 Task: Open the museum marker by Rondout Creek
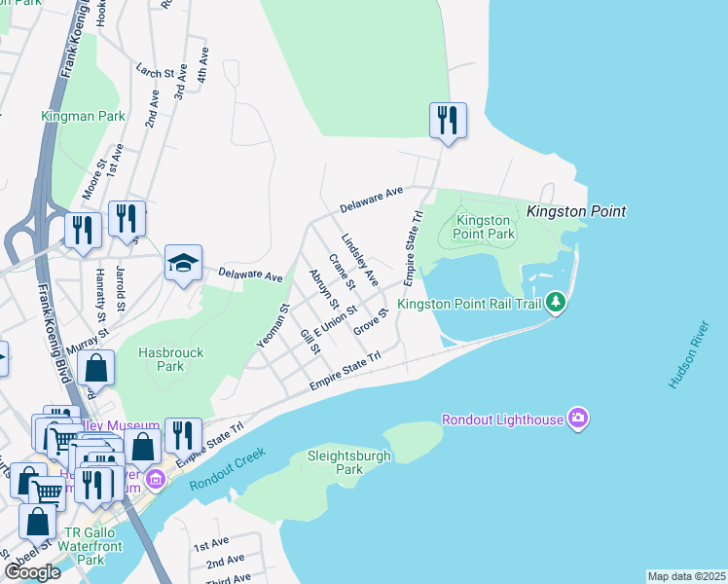click(x=155, y=480)
